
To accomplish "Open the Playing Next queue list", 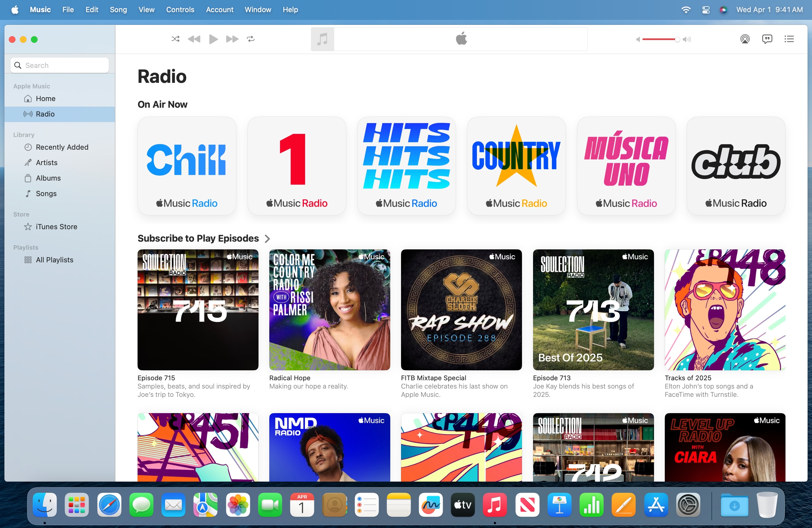I will (x=789, y=39).
